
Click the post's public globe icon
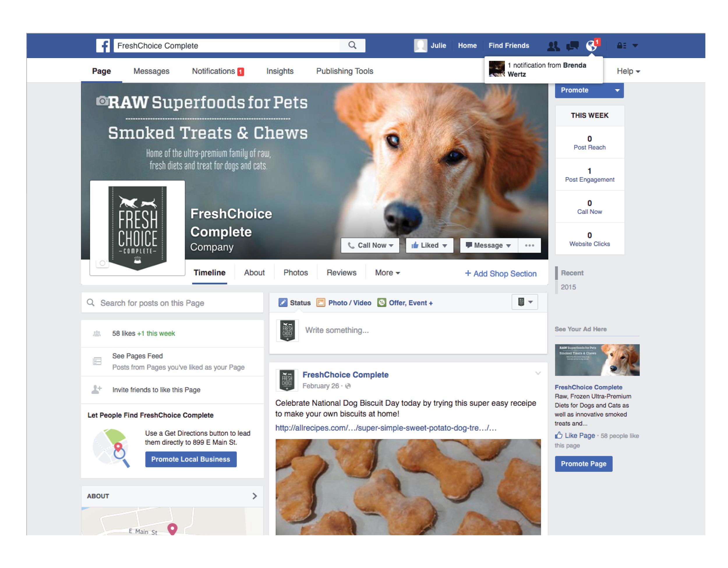[x=348, y=386]
